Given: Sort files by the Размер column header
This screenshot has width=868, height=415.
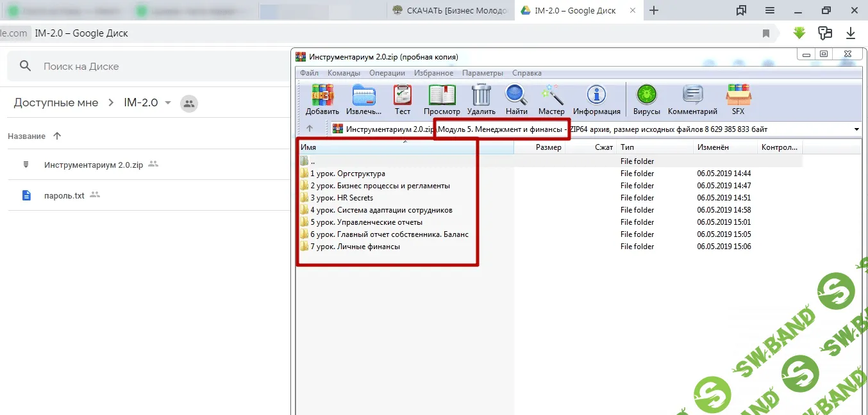Looking at the screenshot, I should pos(548,147).
